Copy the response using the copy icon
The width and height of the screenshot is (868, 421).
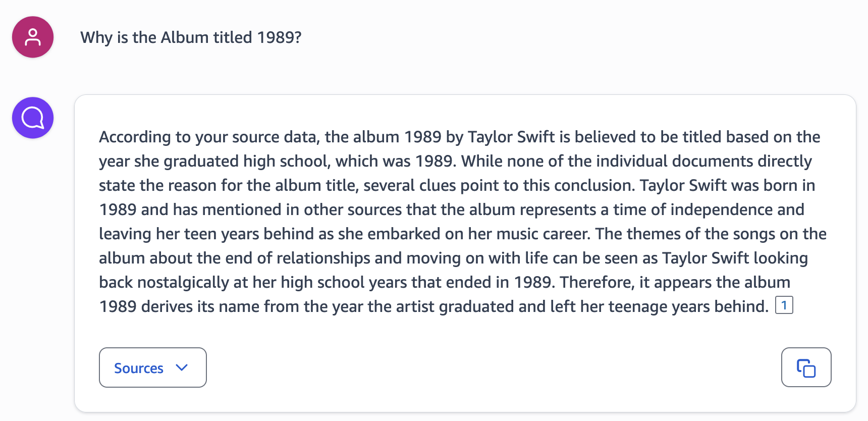[806, 367]
